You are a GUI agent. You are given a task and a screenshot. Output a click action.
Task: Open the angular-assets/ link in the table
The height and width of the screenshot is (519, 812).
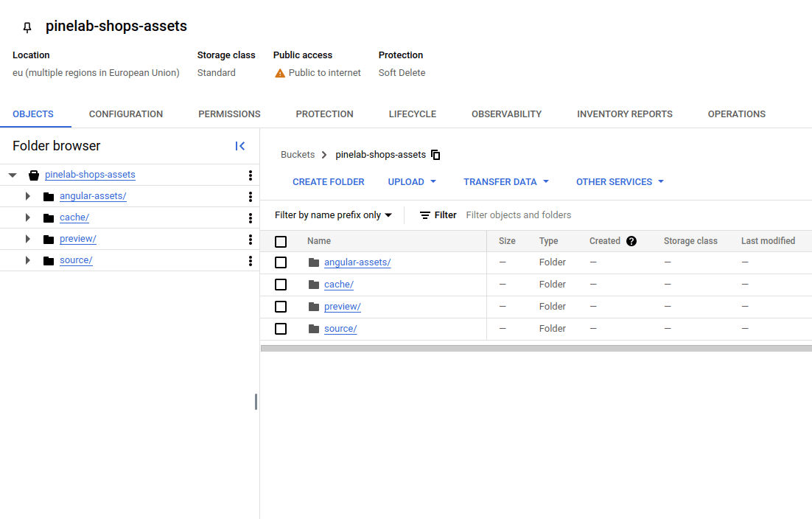click(x=357, y=262)
